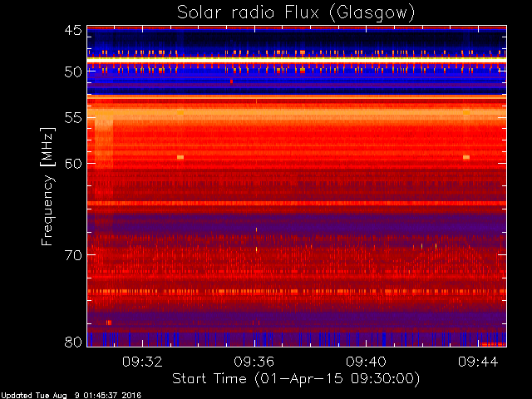Click the small red spot near 51 MHz
The height and width of the screenshot is (399, 532).
click(231, 81)
